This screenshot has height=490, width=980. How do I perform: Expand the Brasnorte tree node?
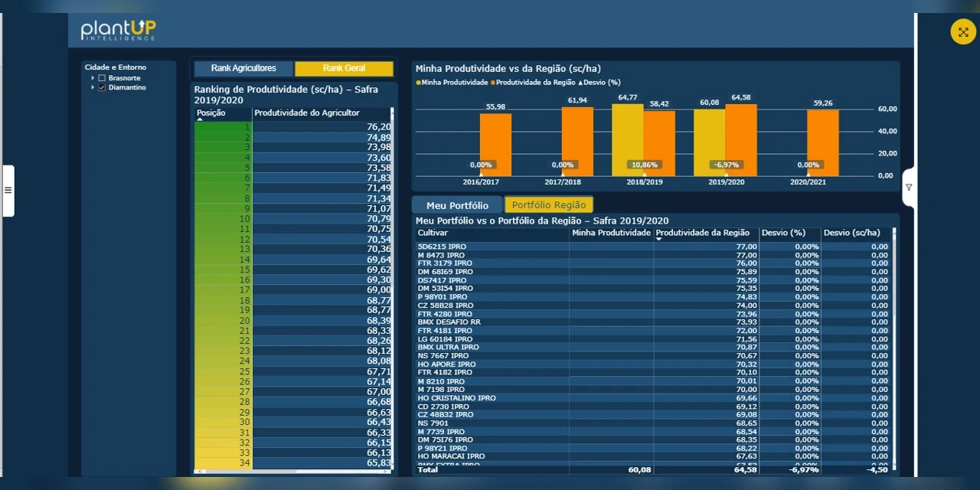pos(93,78)
